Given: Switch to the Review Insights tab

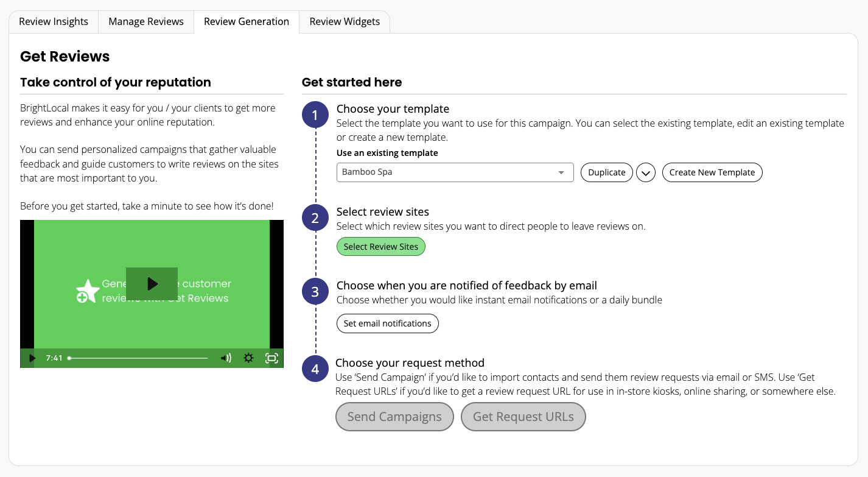Looking at the screenshot, I should coord(54,22).
